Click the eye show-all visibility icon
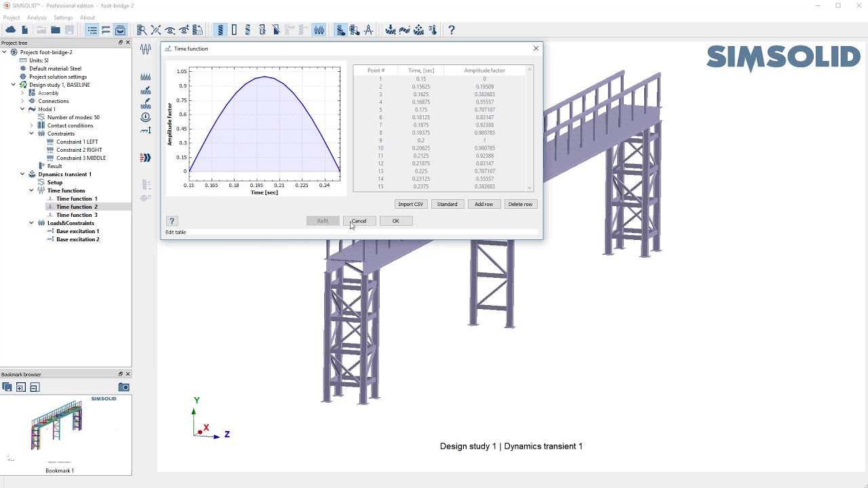Viewport: 868px width, 488px height. click(x=170, y=30)
